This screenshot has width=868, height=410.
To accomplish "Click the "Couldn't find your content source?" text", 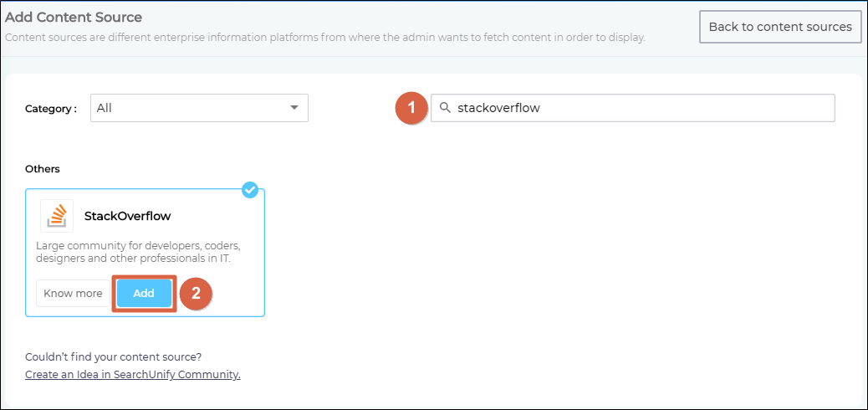I will 113,356.
